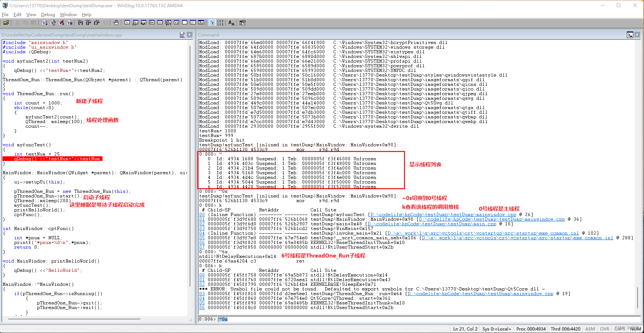Open the Help menu

click(86, 15)
